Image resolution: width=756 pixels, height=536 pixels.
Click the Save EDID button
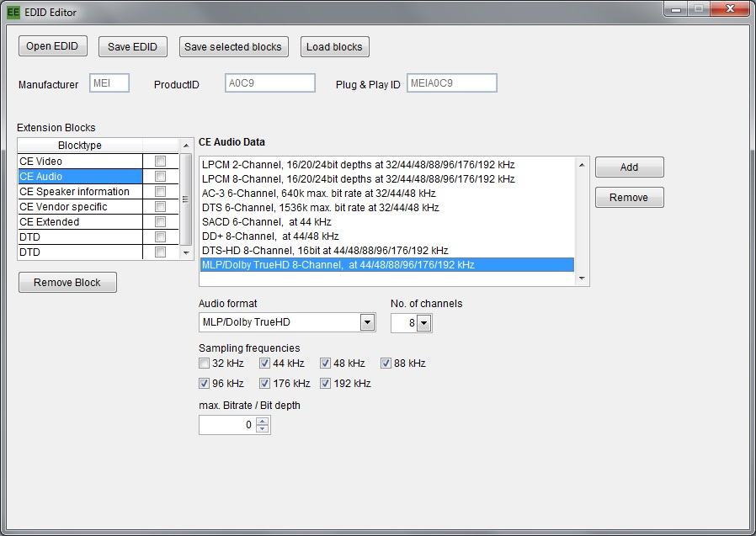[132, 47]
